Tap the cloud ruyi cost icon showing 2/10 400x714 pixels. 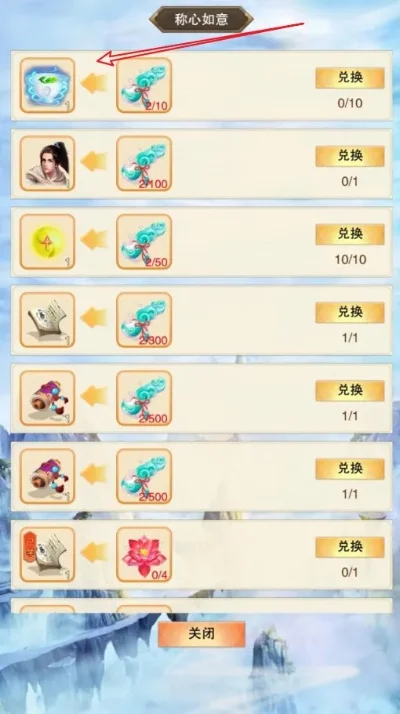[144, 85]
